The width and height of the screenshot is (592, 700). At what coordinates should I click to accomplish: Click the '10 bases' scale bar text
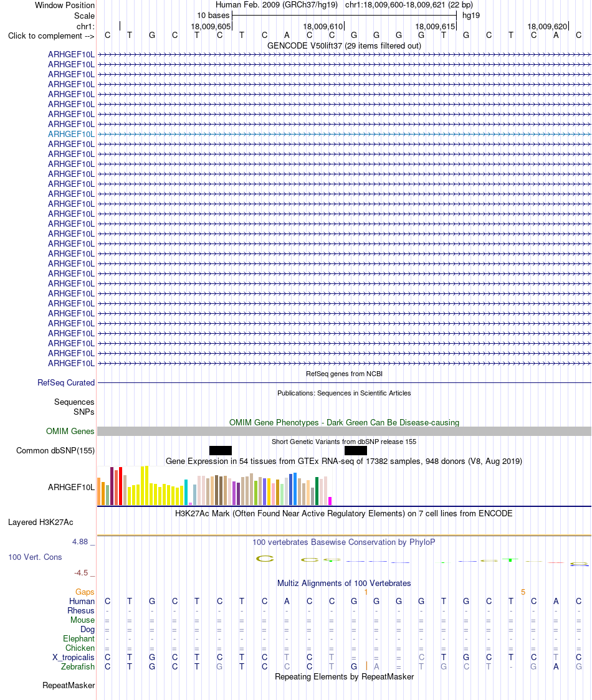tap(213, 15)
